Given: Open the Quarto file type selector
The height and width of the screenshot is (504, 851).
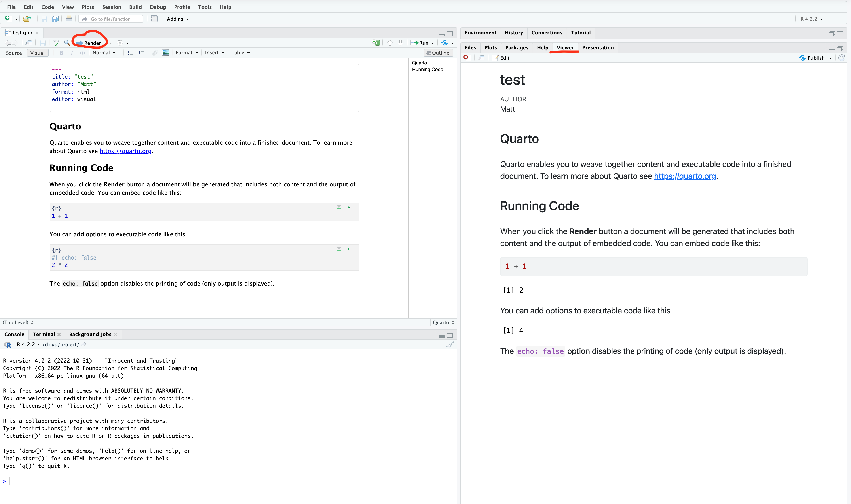Looking at the screenshot, I should pos(444,322).
